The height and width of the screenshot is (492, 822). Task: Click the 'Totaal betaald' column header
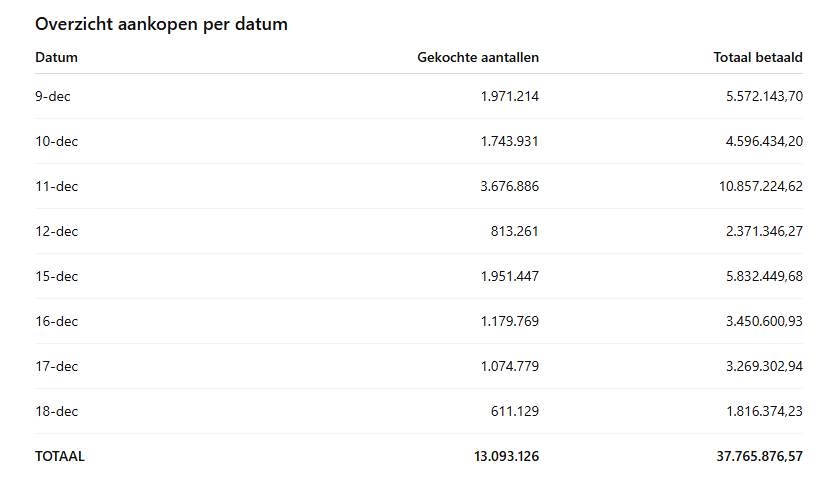(x=757, y=57)
